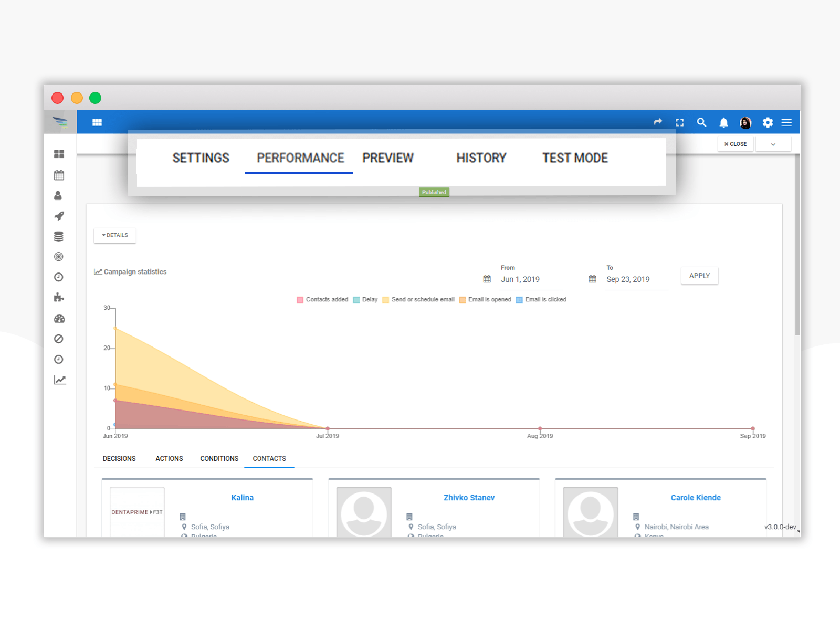
Task: Click Carole Kiende's avatar thumbnail
Action: pos(591,512)
